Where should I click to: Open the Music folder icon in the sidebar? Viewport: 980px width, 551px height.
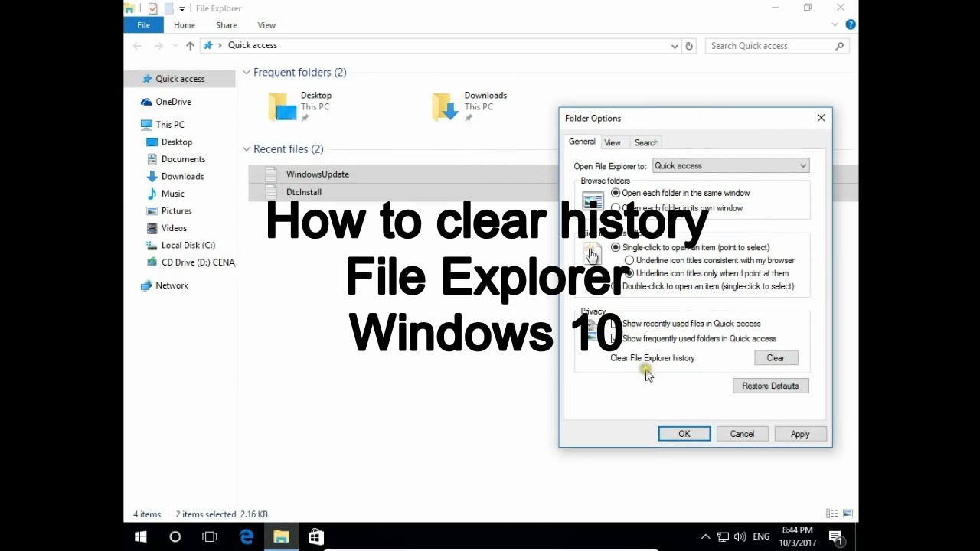point(152,194)
